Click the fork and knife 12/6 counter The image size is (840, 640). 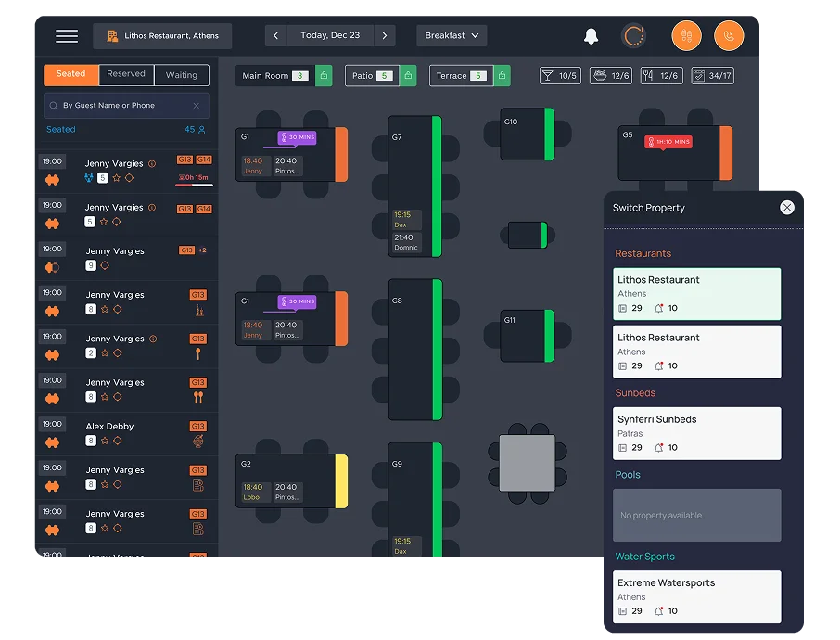[661, 75]
